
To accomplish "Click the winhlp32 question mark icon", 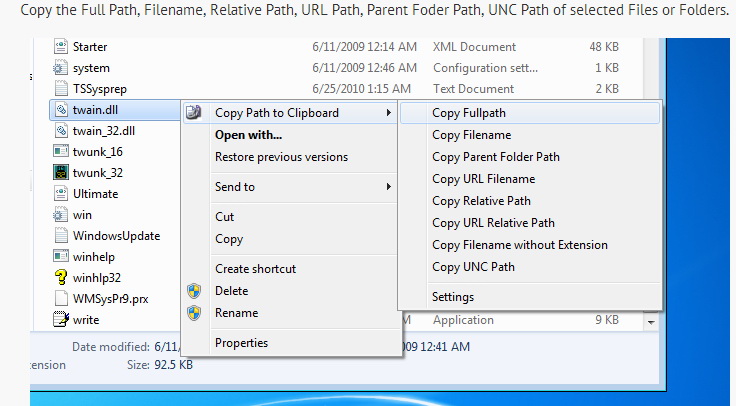I will [61, 278].
